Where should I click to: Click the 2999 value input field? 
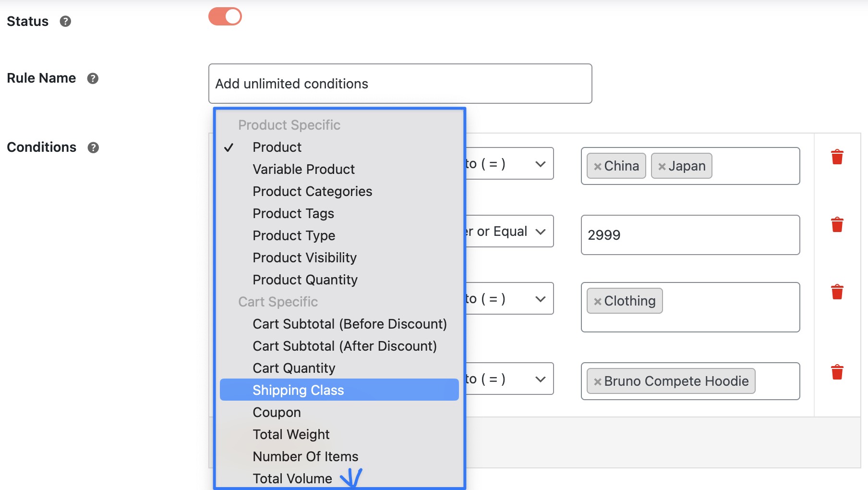pyautogui.click(x=690, y=235)
